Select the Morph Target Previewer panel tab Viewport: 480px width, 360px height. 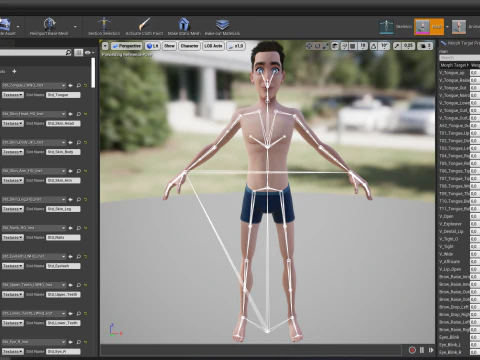pyautogui.click(x=460, y=43)
